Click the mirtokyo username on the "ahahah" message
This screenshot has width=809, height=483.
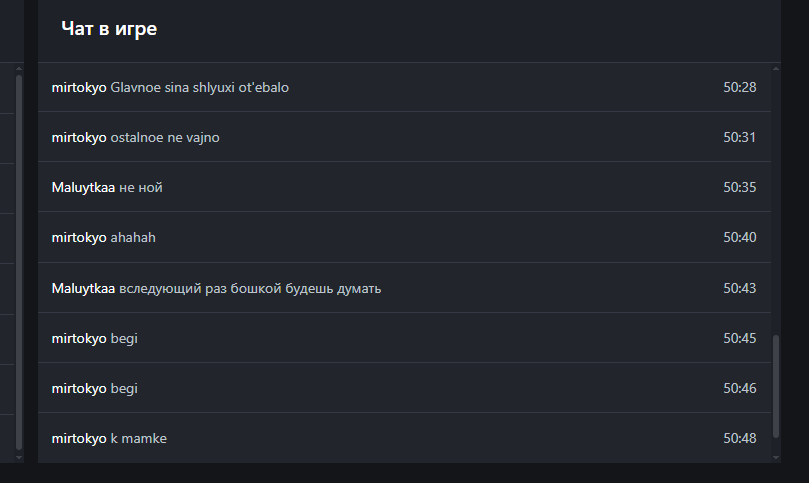click(x=78, y=237)
